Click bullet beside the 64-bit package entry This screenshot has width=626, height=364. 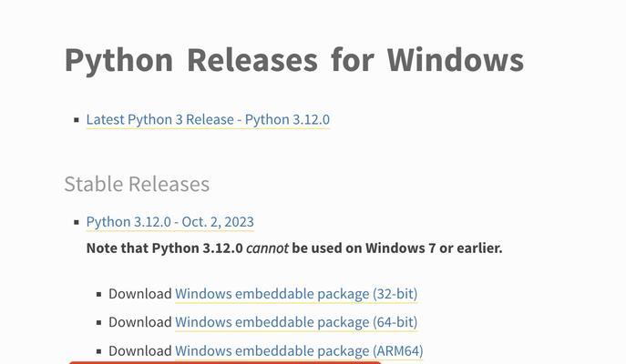point(99,323)
